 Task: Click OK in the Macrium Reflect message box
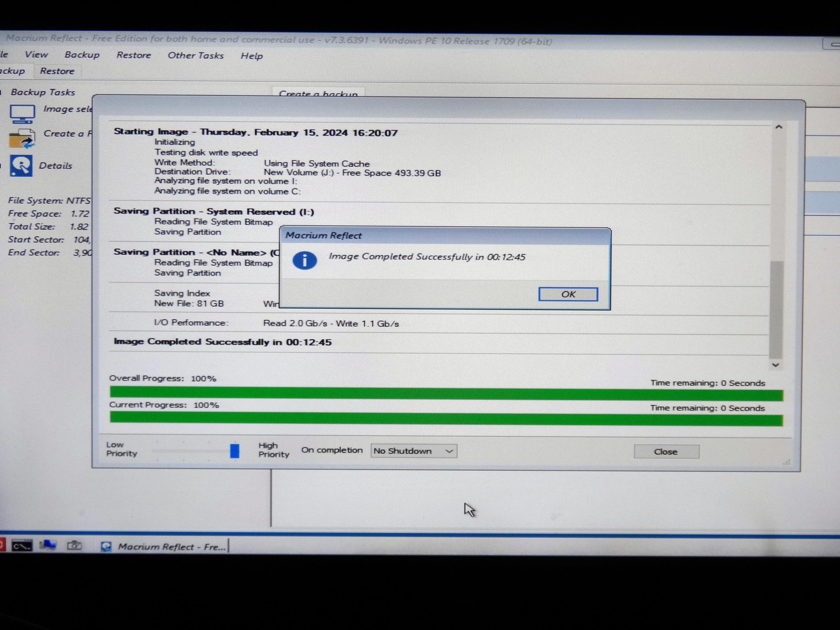click(x=568, y=294)
